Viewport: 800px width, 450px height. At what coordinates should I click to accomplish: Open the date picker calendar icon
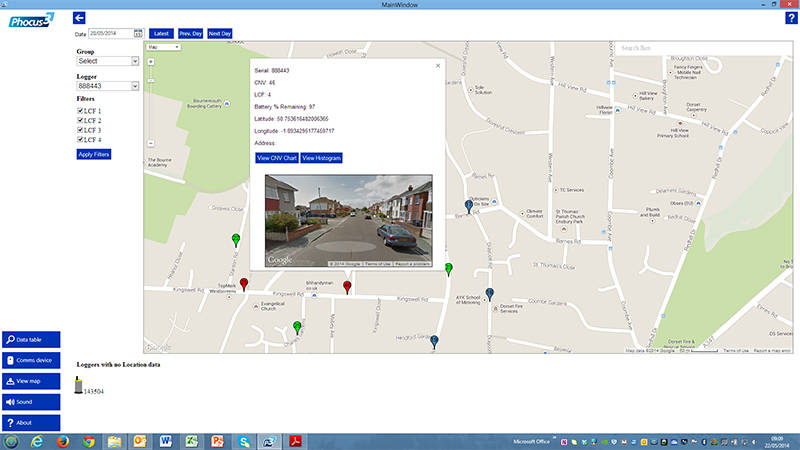point(138,34)
